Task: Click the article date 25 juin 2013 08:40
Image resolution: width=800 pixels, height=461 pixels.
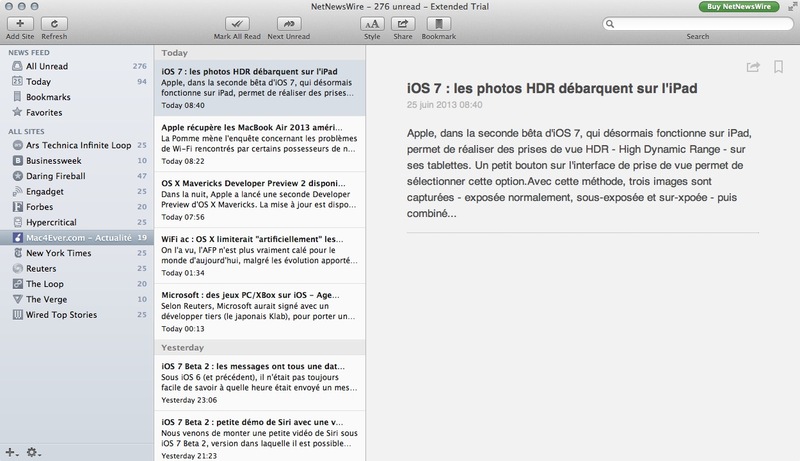Action: pos(444,105)
